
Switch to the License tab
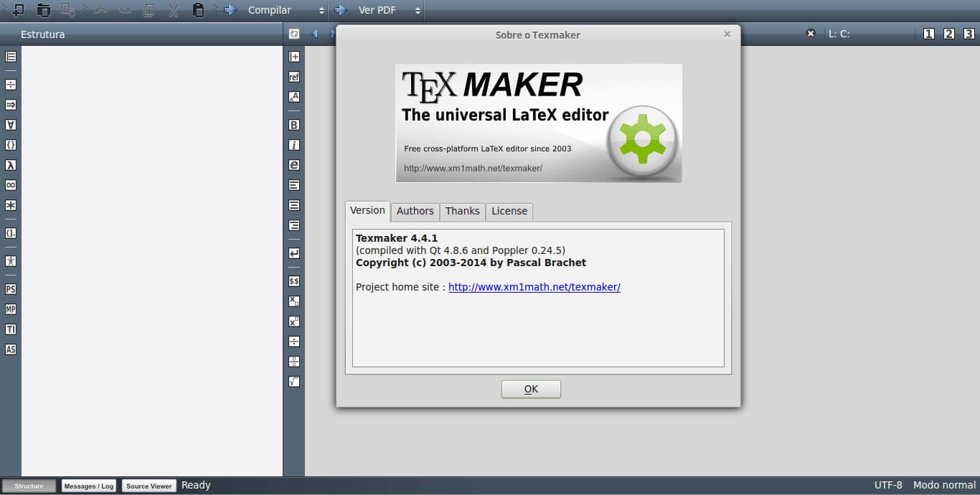(509, 211)
